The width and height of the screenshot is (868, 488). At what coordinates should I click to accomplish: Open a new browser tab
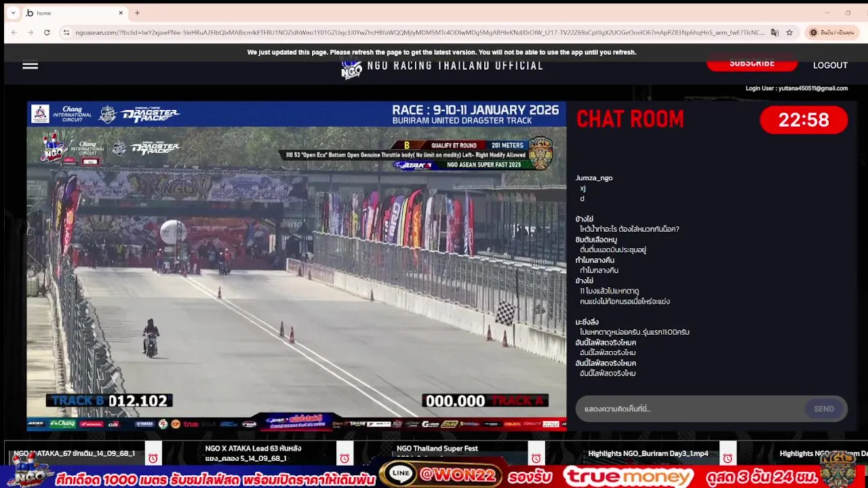pyautogui.click(x=137, y=13)
